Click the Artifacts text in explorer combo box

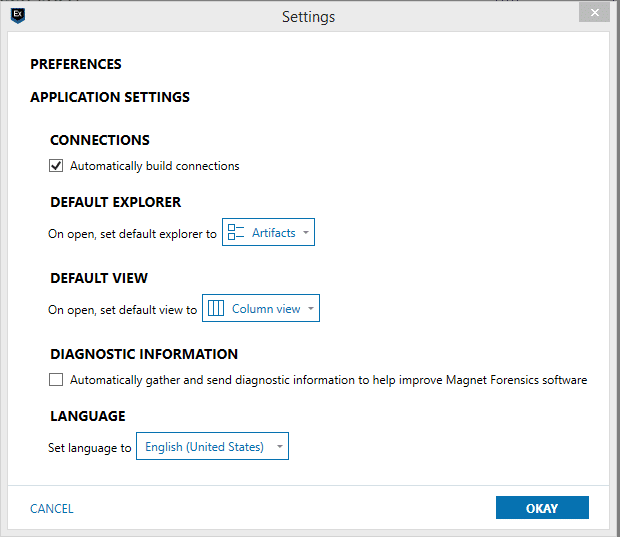coord(274,233)
